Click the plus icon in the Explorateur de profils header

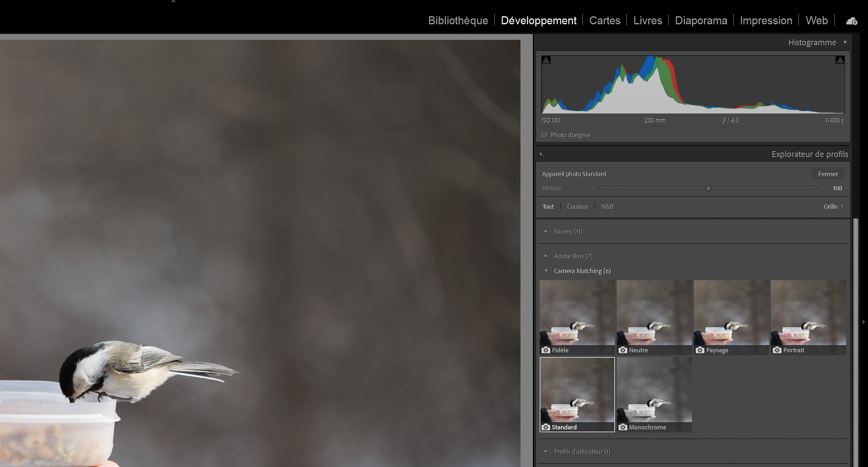pos(542,154)
